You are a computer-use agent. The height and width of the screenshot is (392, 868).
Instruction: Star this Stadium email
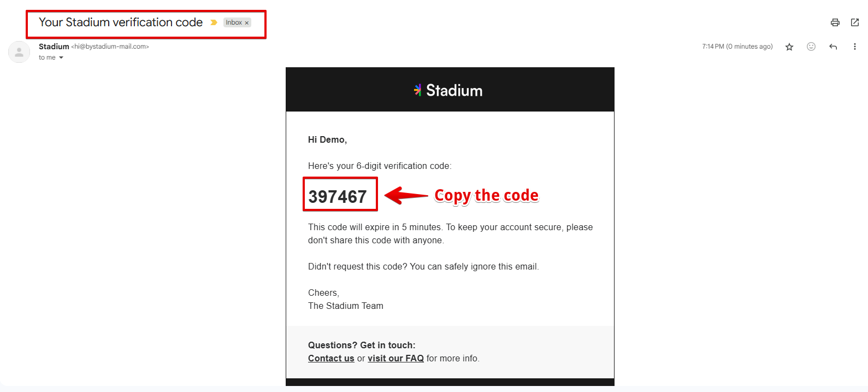coord(789,47)
